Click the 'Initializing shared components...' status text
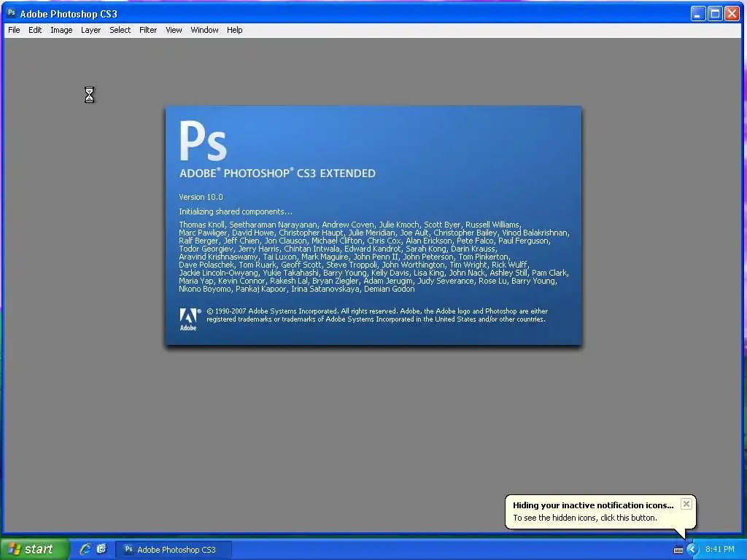This screenshot has width=747, height=560. pyautogui.click(x=236, y=211)
